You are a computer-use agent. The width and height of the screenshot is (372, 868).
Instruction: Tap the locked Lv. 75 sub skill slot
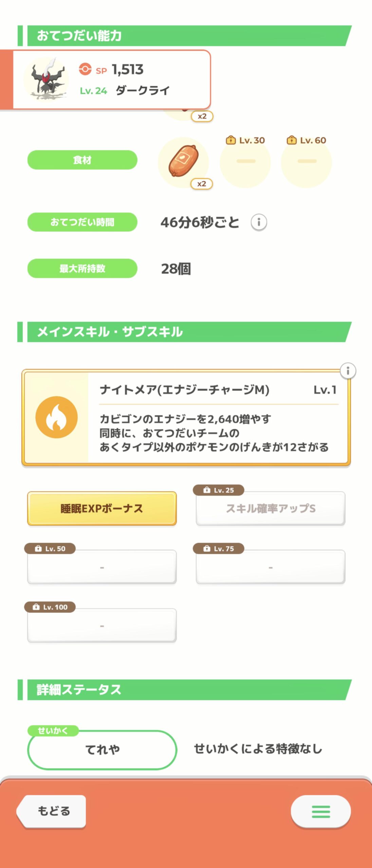click(271, 567)
